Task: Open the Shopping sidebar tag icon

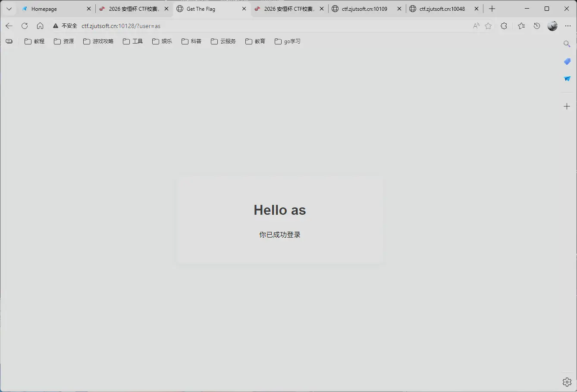Action: click(567, 62)
